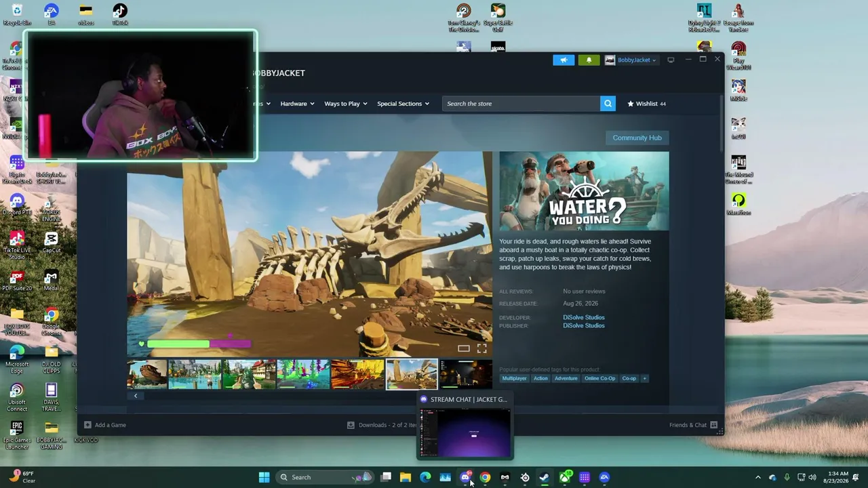The width and height of the screenshot is (868, 488).
Task: Click the Windows Start button
Action: [264, 477]
